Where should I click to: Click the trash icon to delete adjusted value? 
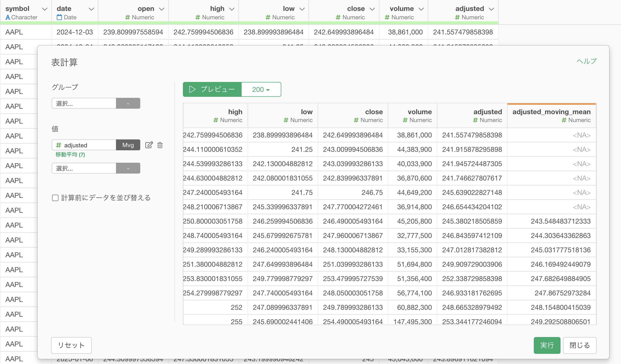coord(160,145)
